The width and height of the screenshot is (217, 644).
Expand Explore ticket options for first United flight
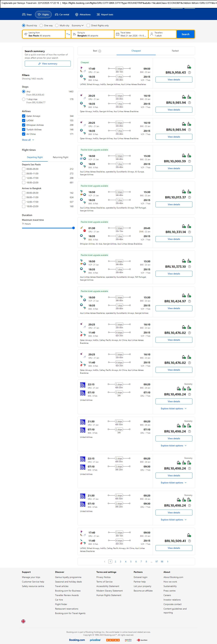174,409
